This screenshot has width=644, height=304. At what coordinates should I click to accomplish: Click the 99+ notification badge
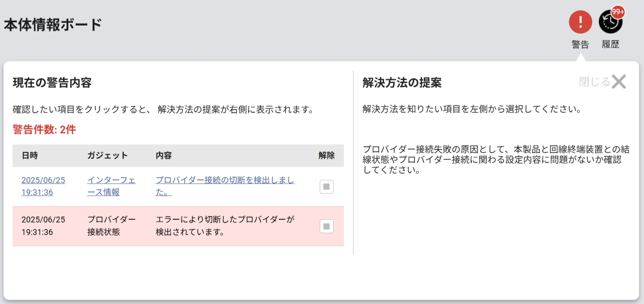click(618, 12)
